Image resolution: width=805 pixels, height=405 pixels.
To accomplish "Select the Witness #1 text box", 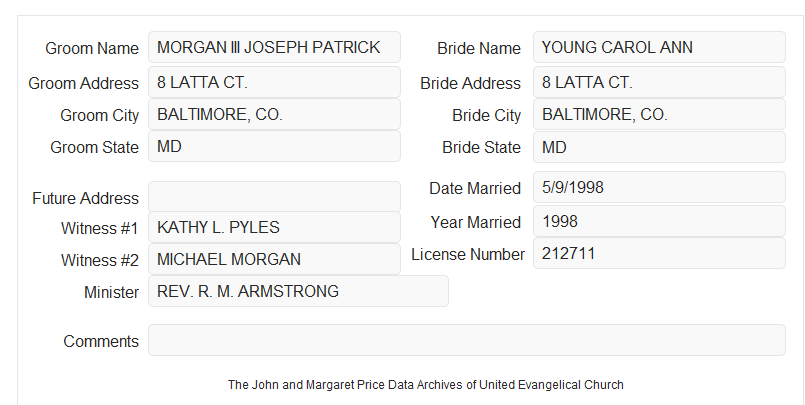I will 274,227.
